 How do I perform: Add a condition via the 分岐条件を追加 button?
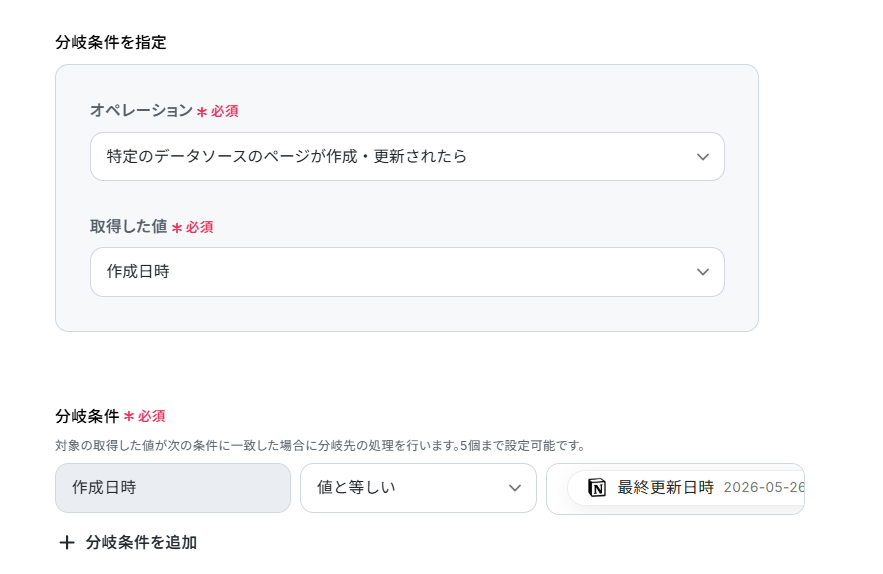[x=128, y=542]
